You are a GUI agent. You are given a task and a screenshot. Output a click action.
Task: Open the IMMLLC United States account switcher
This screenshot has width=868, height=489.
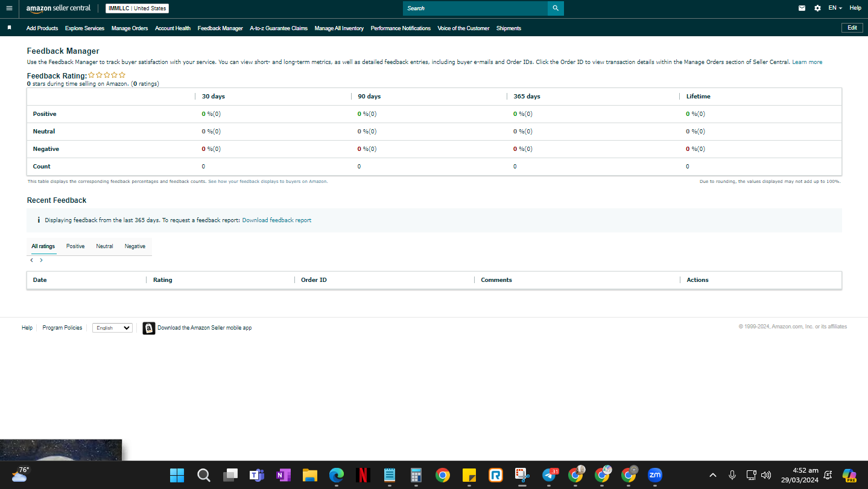(137, 8)
